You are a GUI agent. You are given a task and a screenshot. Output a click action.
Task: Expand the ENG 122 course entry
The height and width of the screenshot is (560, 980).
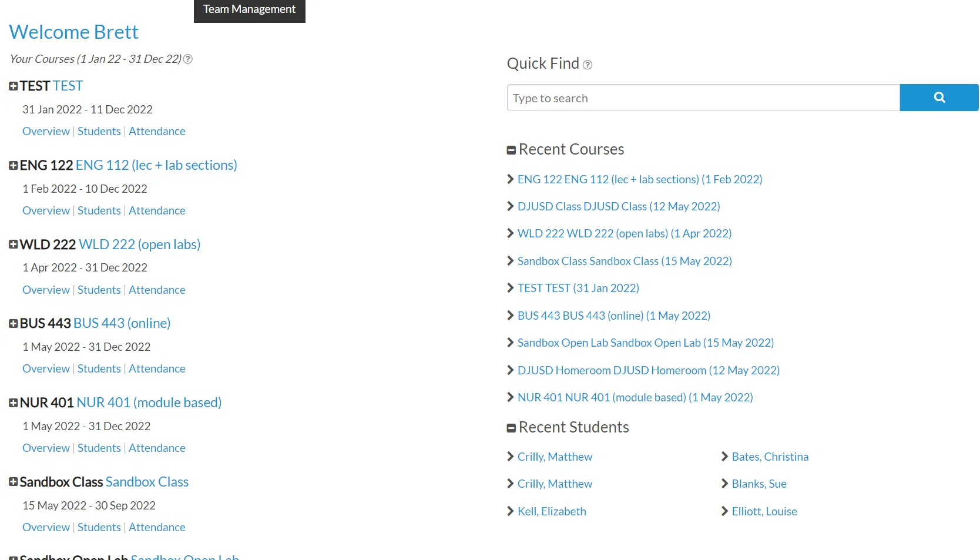tap(14, 166)
